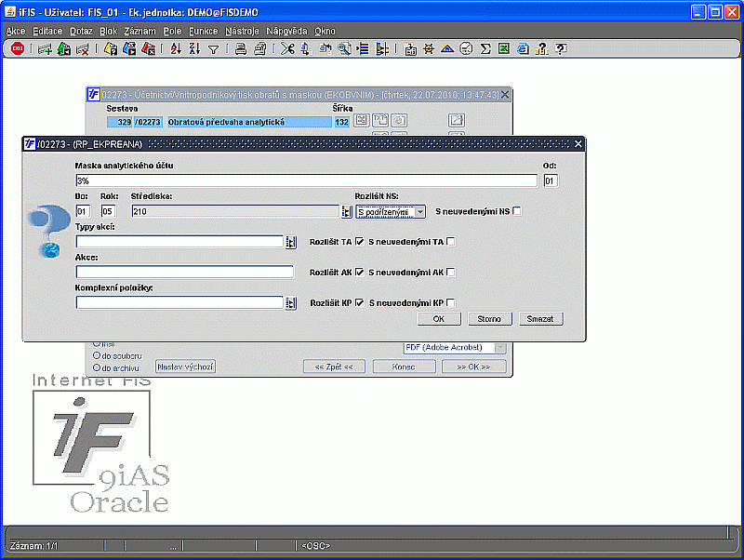The width and height of the screenshot is (744, 560).
Task: Click the filter funnel toolbar icon
Action: click(x=214, y=49)
